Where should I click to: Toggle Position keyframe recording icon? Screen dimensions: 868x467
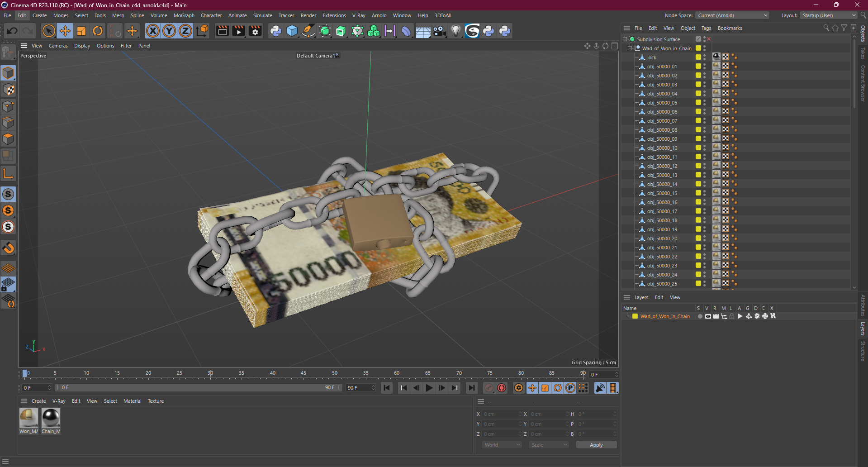[532, 388]
